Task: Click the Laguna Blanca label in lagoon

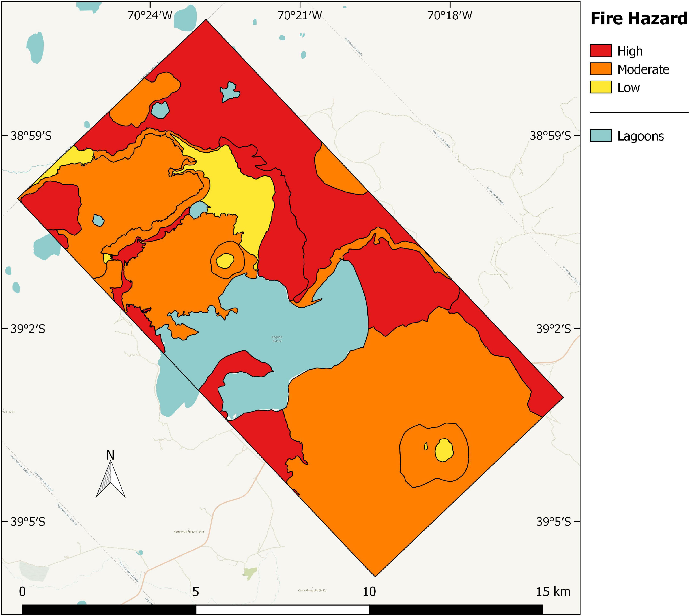Action: pyautogui.click(x=277, y=339)
